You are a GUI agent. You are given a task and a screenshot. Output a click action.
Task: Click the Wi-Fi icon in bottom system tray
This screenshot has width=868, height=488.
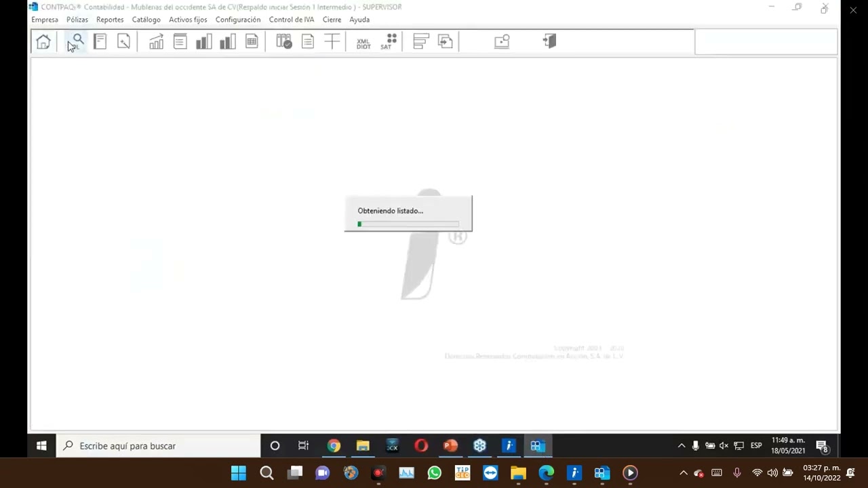pos(757,473)
